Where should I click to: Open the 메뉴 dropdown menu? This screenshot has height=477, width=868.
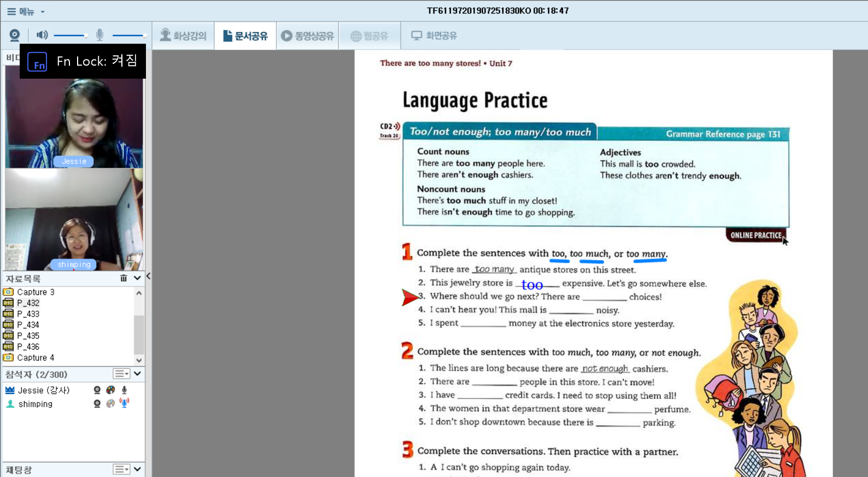(26, 11)
